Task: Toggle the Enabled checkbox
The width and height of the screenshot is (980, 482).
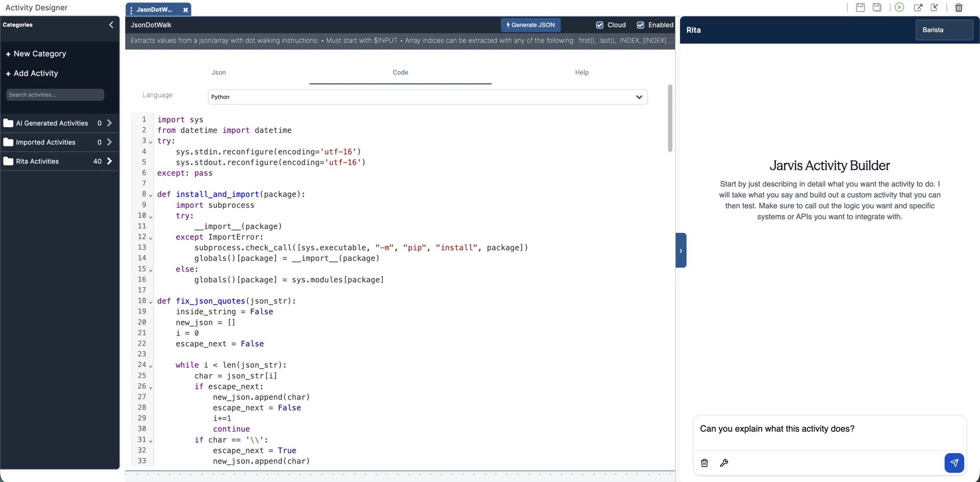Action: coord(641,25)
